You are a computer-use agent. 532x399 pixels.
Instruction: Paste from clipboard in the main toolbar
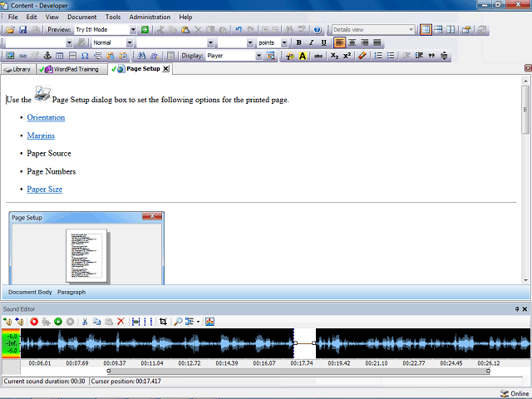185,30
